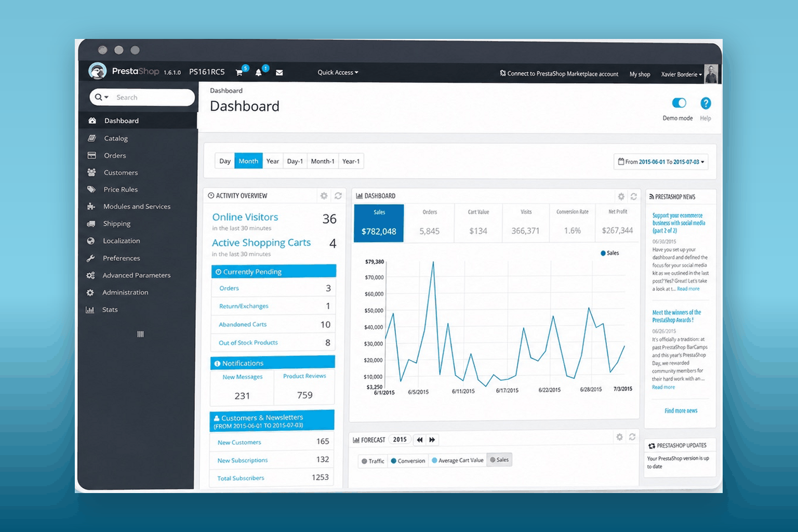Click the Sales legend marker on chart
798x532 pixels.
click(603, 253)
